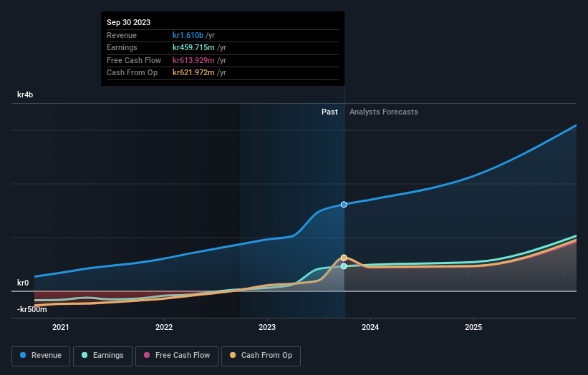Click the kr4b y-axis label
Image resolution: width=588 pixels, height=375 pixels.
pyautogui.click(x=25, y=94)
